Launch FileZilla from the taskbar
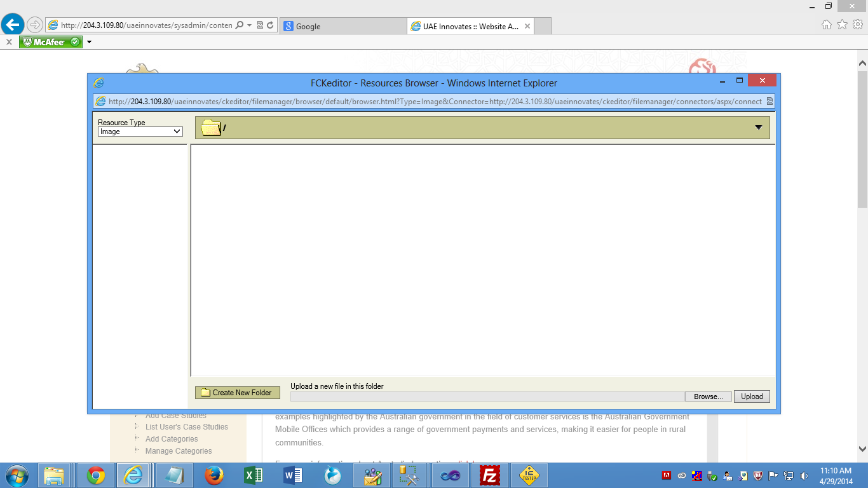 (489, 475)
